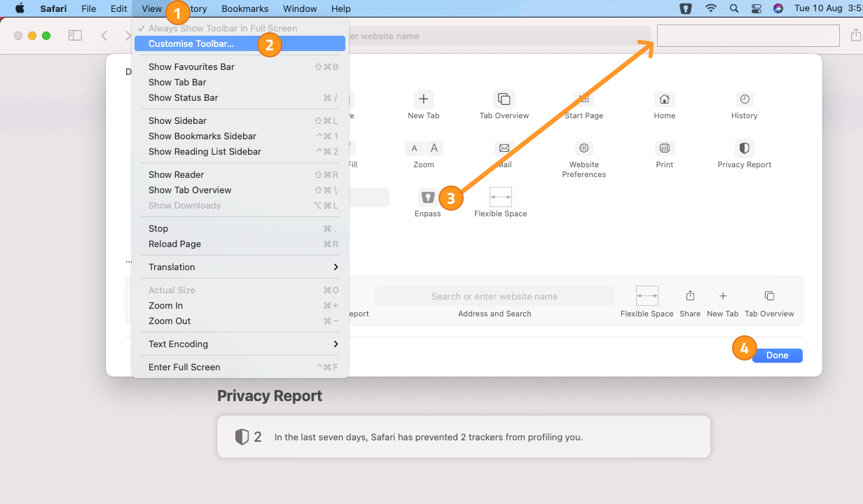
Task: Select the Website Preferences gear item
Action: (584, 159)
